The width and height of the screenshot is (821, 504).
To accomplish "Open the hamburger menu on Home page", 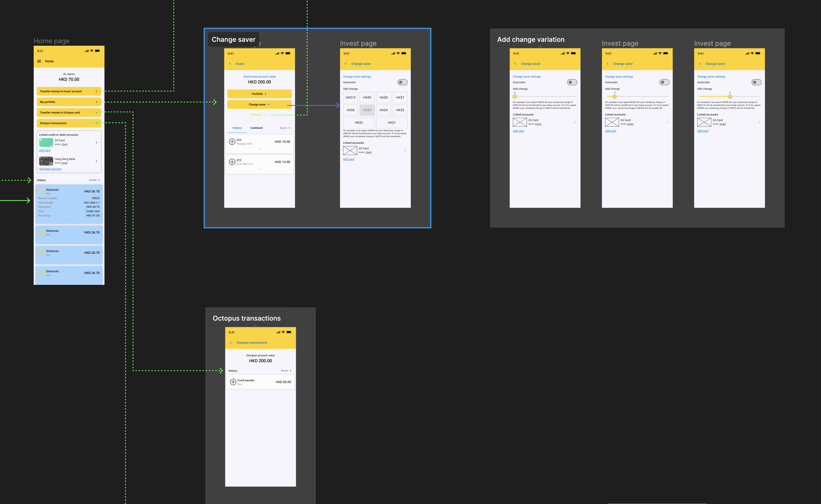I will (x=39, y=61).
